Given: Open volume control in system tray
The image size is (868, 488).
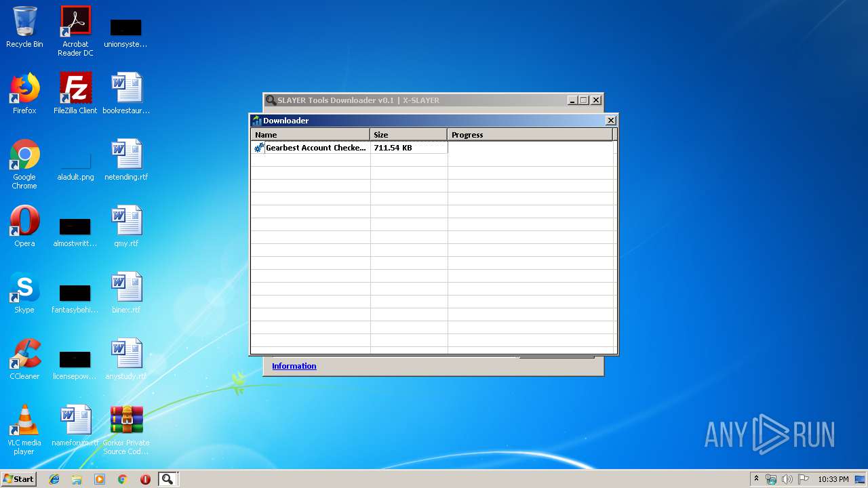Looking at the screenshot, I should point(787,479).
